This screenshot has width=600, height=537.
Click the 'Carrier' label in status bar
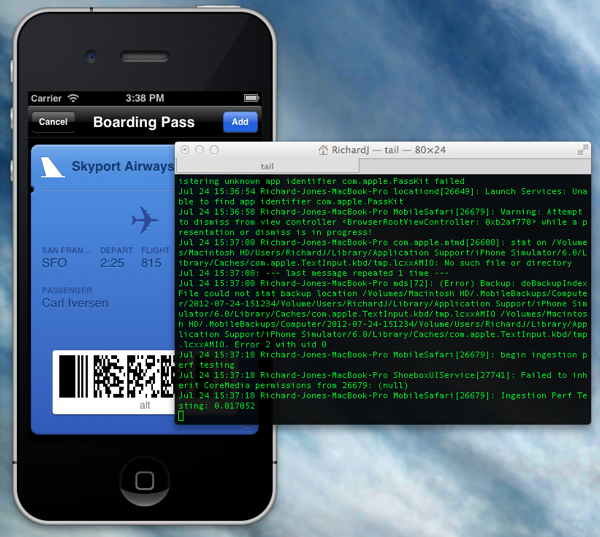coord(46,99)
